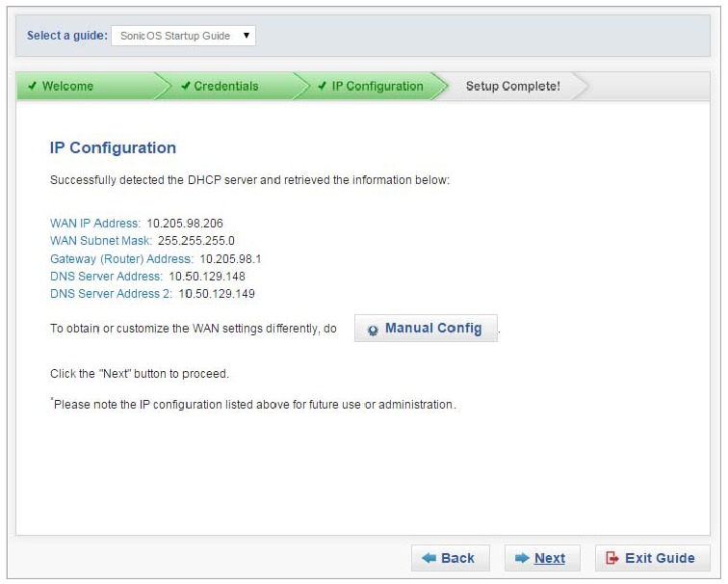728x584 pixels.
Task: Click the WAN IP Address label
Action: point(95,224)
